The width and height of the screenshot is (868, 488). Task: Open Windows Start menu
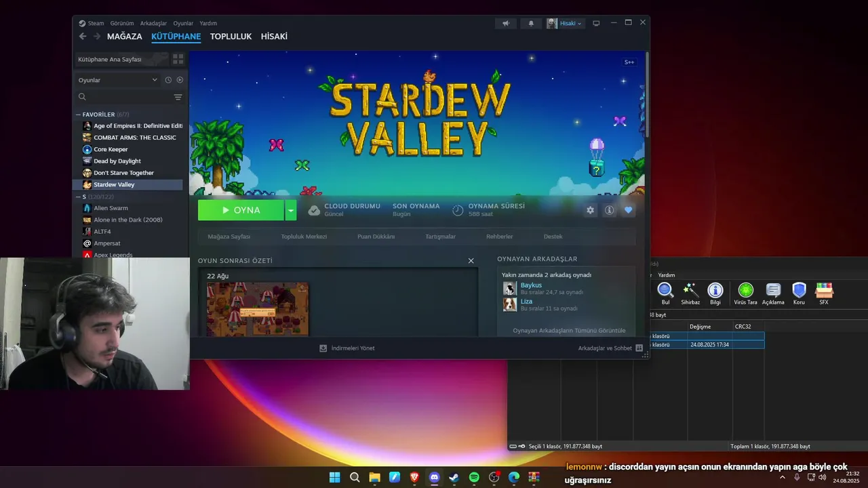pyautogui.click(x=334, y=477)
